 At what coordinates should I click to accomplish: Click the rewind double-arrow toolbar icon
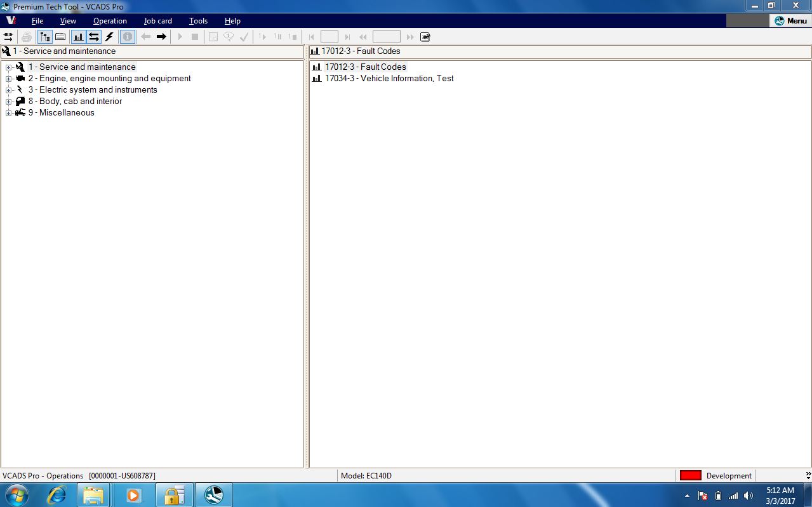coord(363,37)
